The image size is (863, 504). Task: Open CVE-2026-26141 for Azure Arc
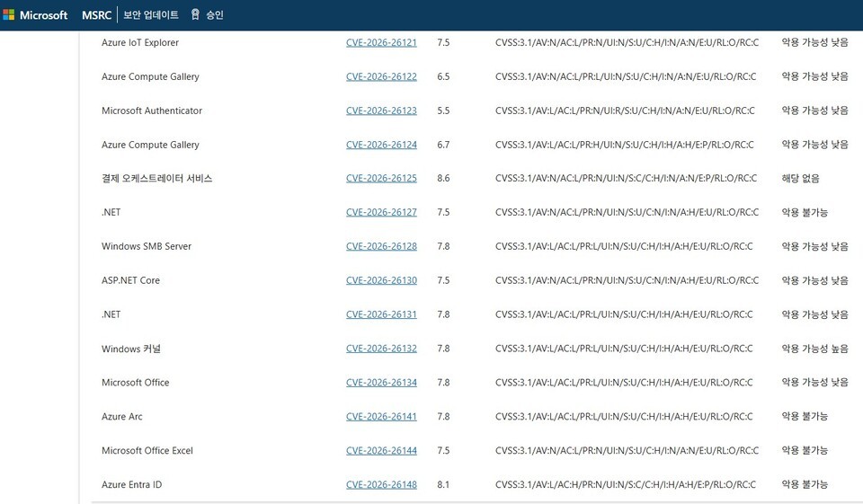[381, 417]
